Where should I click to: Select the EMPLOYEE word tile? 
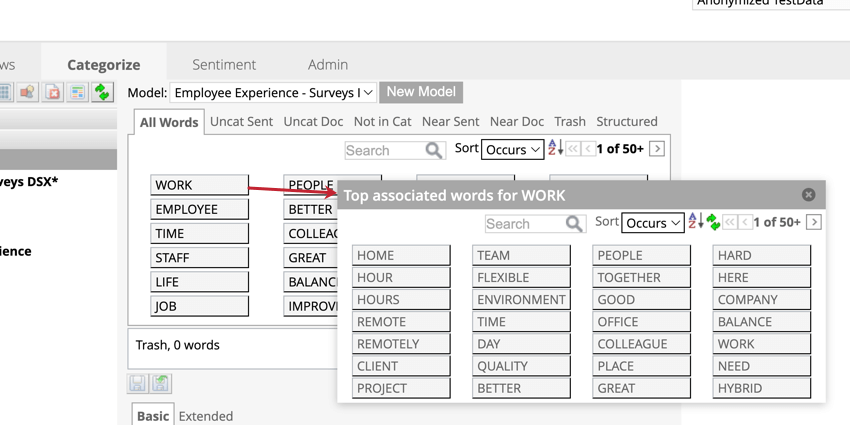click(x=199, y=209)
